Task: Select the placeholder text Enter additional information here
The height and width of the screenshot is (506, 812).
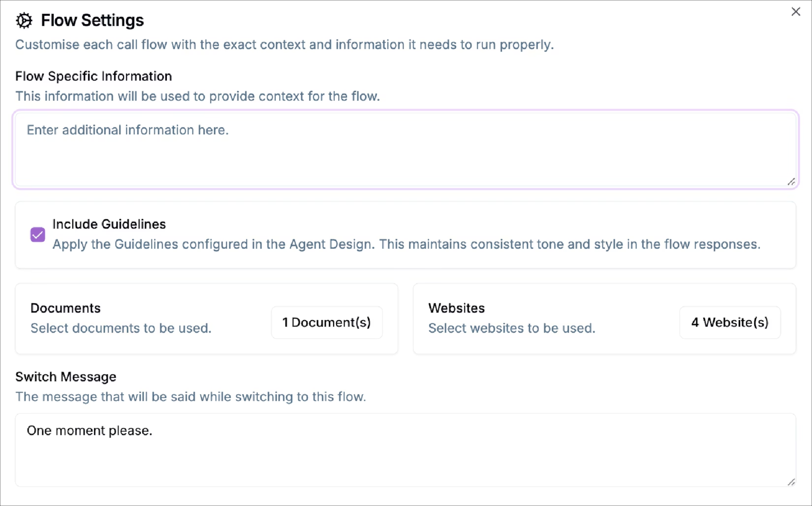Action: pyautogui.click(x=128, y=130)
